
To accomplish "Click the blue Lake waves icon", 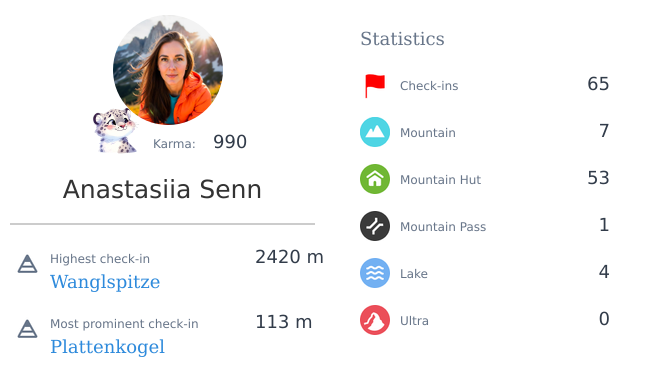I will coord(375,273).
